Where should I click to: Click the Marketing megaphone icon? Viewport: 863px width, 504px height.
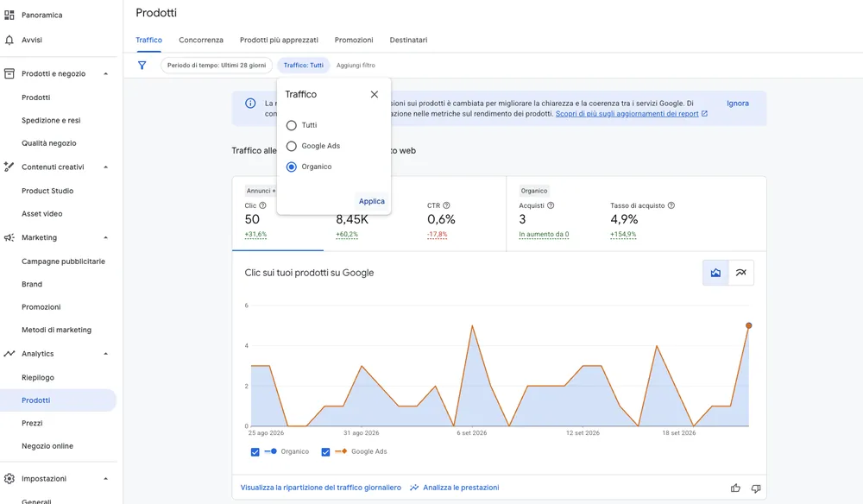point(9,237)
